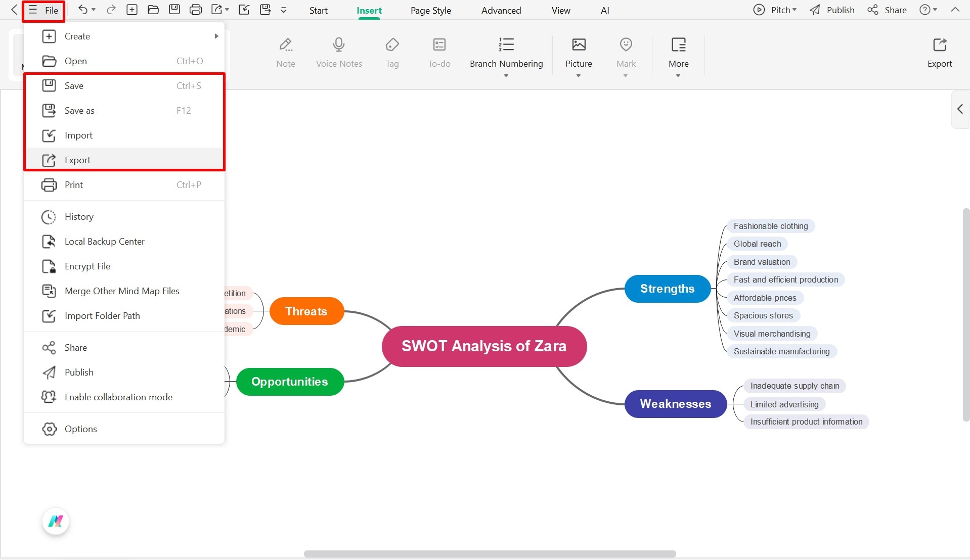Screen dimensions: 970x560
Task: Click the Open folder icon in toolbar
Action: tap(153, 10)
